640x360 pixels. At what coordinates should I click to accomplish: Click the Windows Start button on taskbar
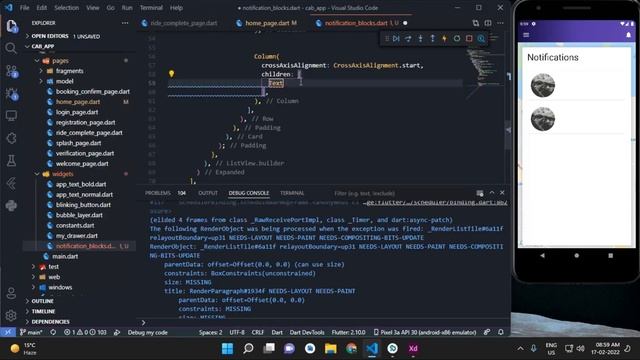pyautogui.click(x=227, y=348)
